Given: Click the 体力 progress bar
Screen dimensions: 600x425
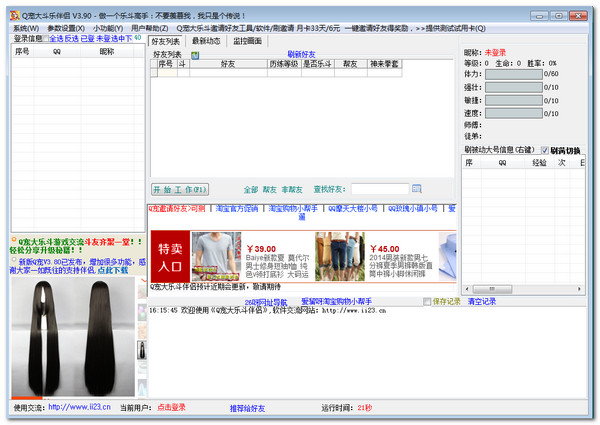Looking at the screenshot, I should [x=513, y=74].
